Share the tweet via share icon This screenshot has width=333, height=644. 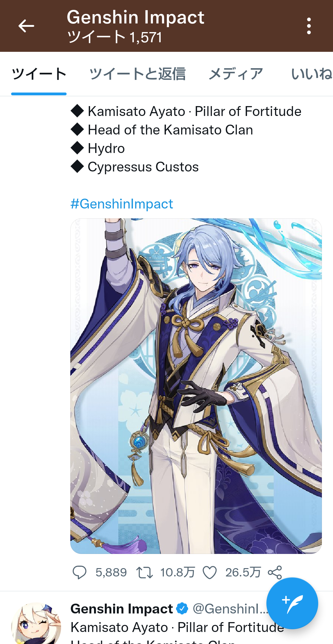[x=275, y=572]
